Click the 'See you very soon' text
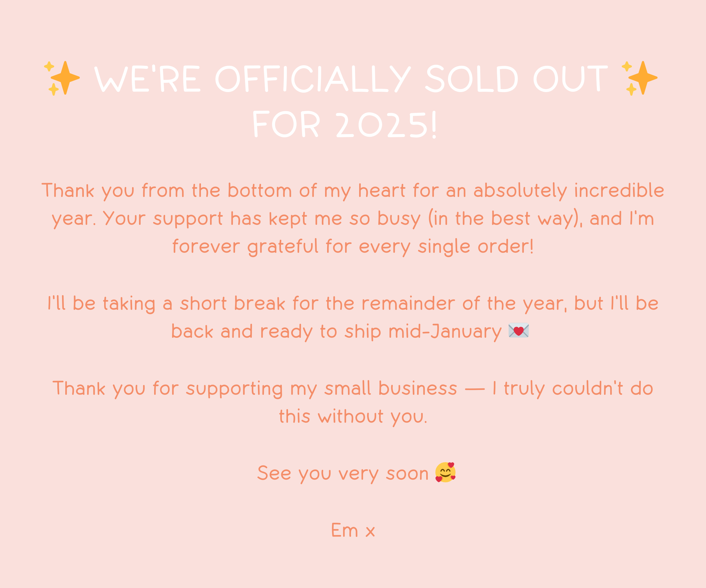 click(343, 473)
